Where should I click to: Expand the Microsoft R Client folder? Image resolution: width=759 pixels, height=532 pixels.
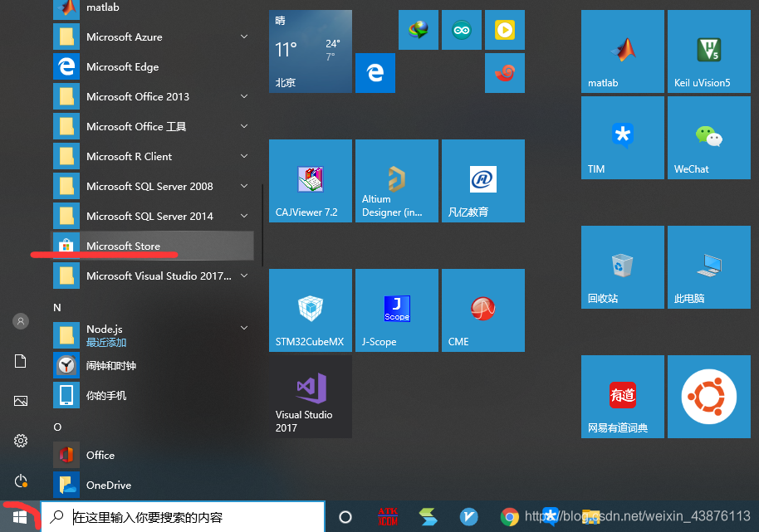[x=152, y=156]
